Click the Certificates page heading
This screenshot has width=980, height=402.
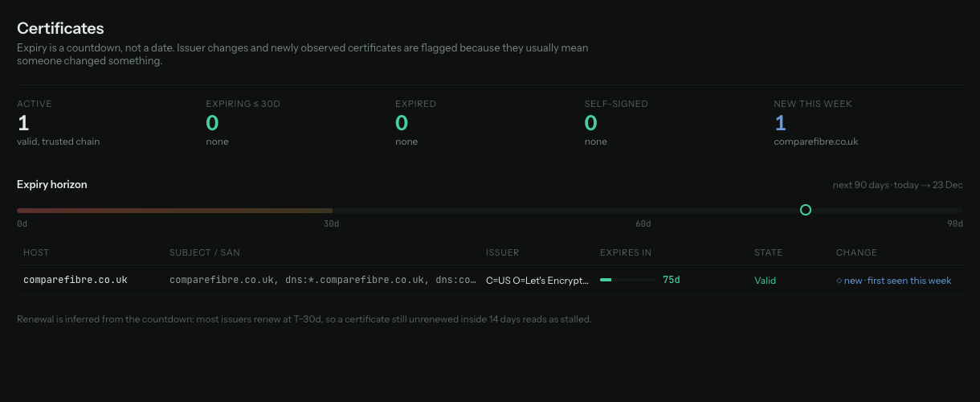pos(60,29)
